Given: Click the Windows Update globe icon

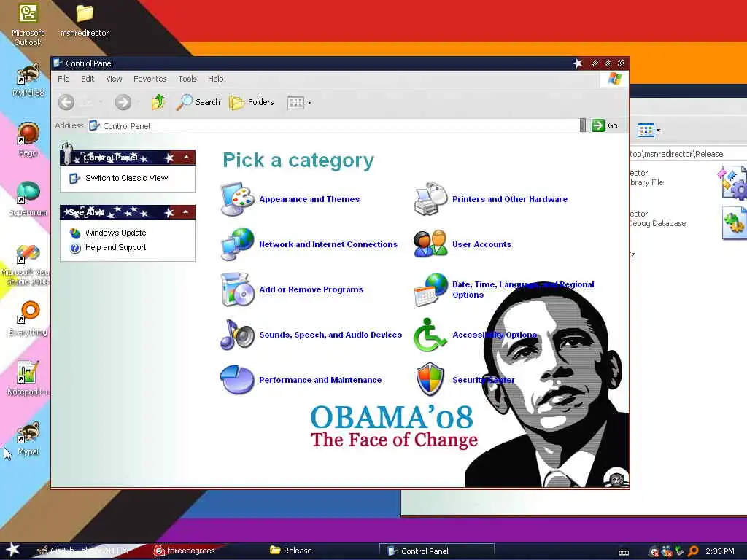Looking at the screenshot, I should (75, 233).
